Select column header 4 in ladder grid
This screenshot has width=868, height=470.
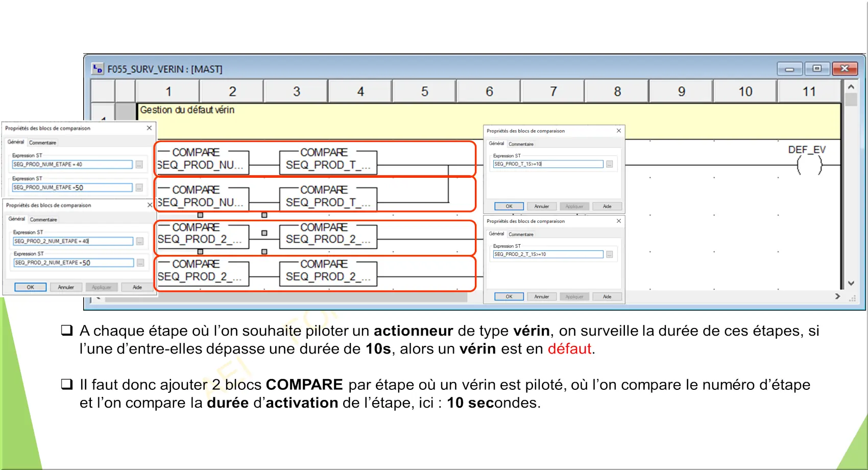click(360, 91)
